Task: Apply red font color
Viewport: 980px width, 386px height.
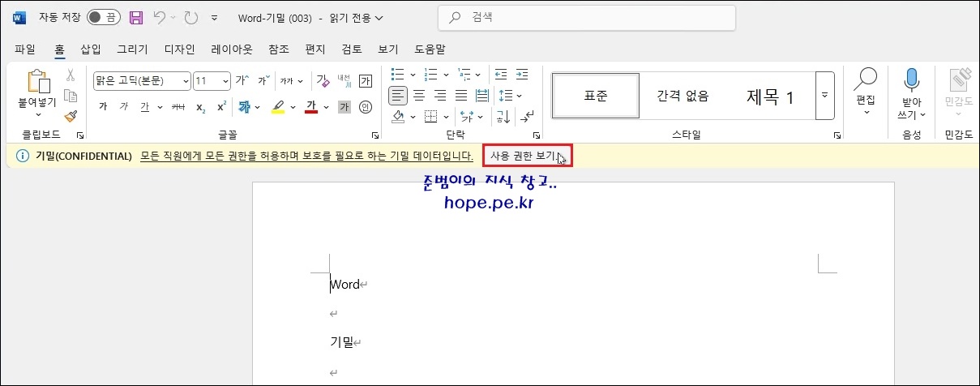Action: pyautogui.click(x=310, y=106)
